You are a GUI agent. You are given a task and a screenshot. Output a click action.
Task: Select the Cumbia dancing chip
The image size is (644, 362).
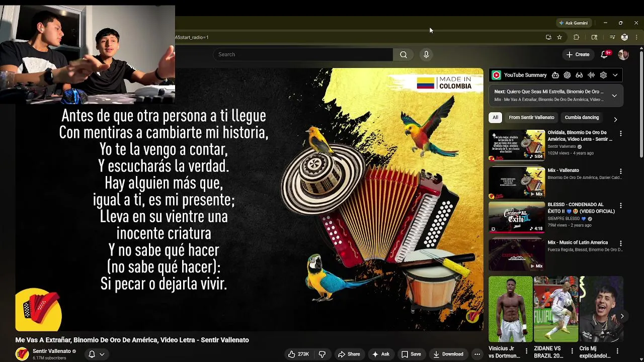pyautogui.click(x=582, y=117)
